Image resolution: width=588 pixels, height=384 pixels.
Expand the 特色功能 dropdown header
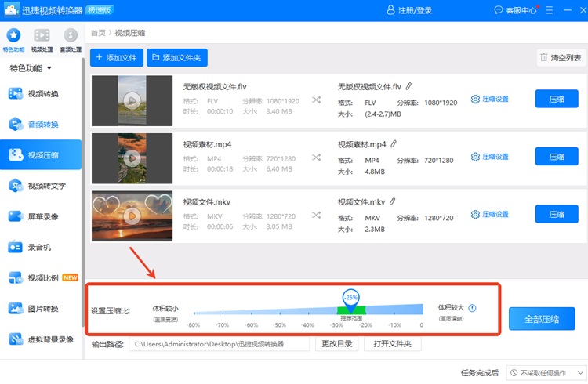[x=31, y=68]
